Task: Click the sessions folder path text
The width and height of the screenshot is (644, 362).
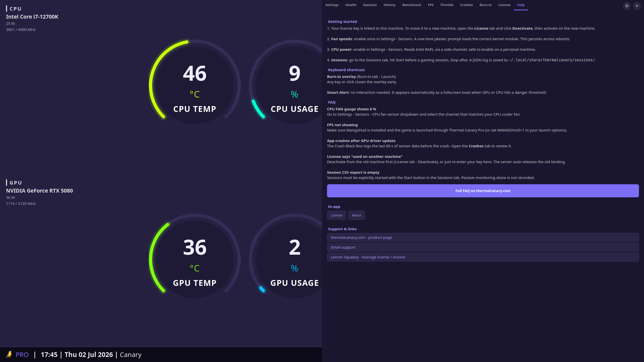Action: [551, 60]
